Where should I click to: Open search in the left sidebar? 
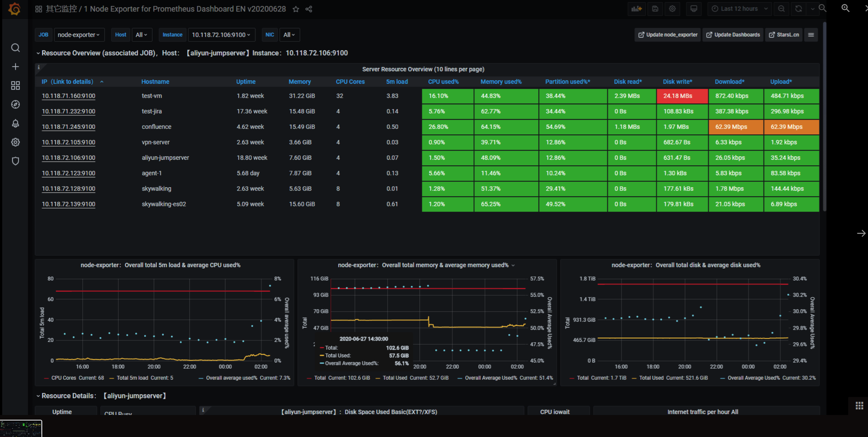point(15,48)
